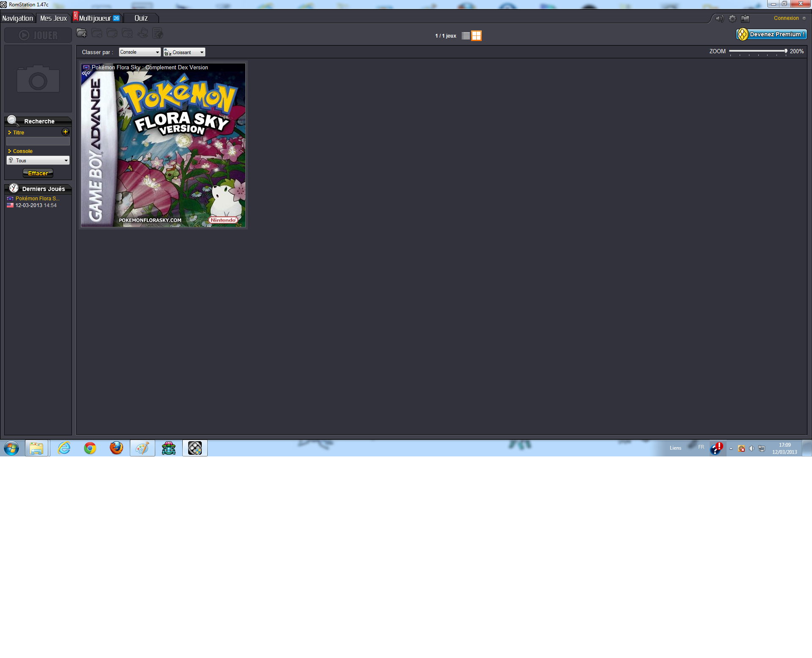Click the plus icon next to Titre
This screenshot has height=658, width=812.
pos(65,132)
